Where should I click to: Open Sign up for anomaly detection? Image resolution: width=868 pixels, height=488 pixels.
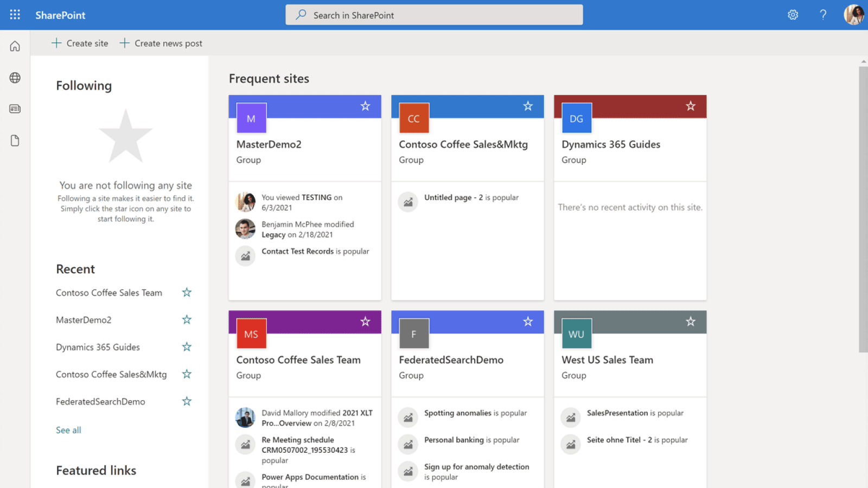[477, 472]
